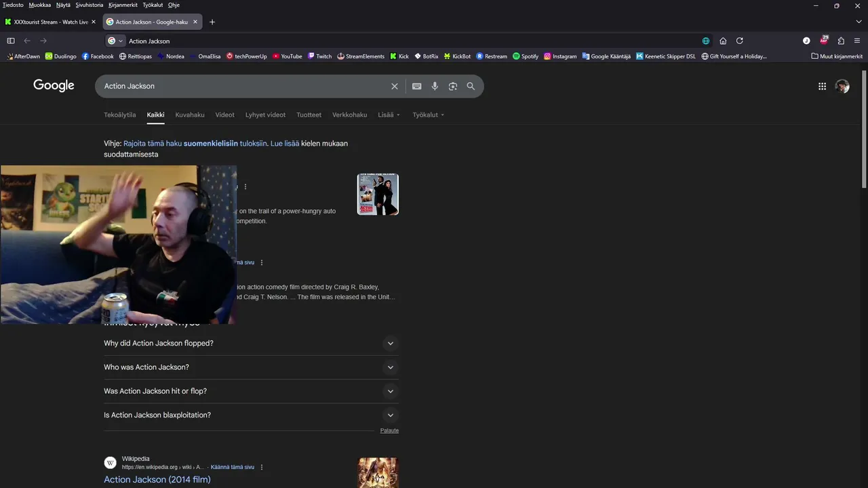Close the XXXtourist Stream tab
The image size is (868, 488).
click(94, 22)
